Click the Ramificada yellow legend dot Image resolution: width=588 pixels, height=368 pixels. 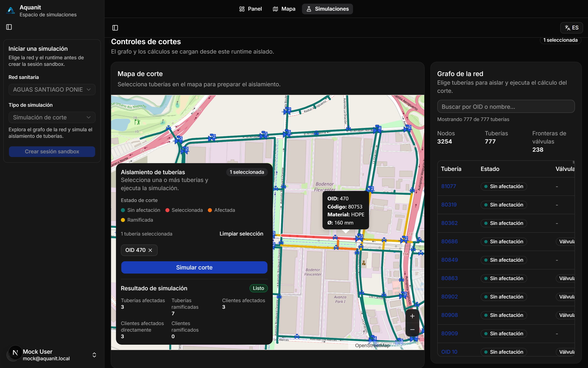click(123, 220)
